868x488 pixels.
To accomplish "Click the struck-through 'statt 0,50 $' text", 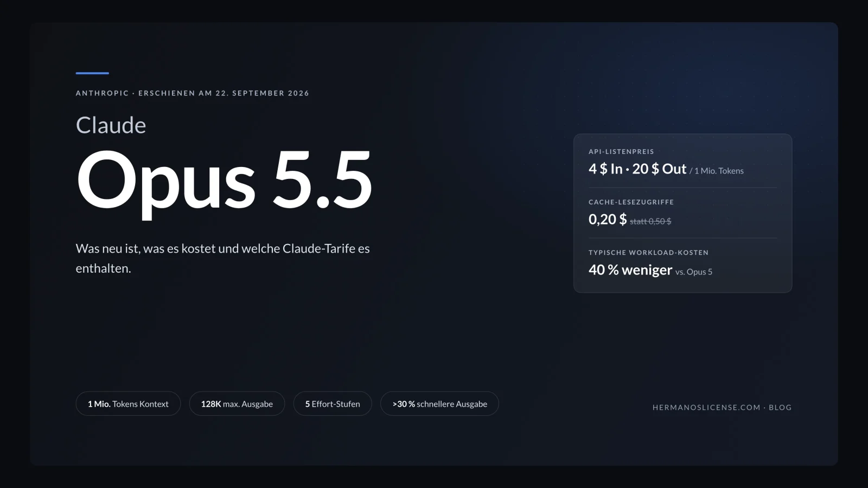I will coord(650,221).
